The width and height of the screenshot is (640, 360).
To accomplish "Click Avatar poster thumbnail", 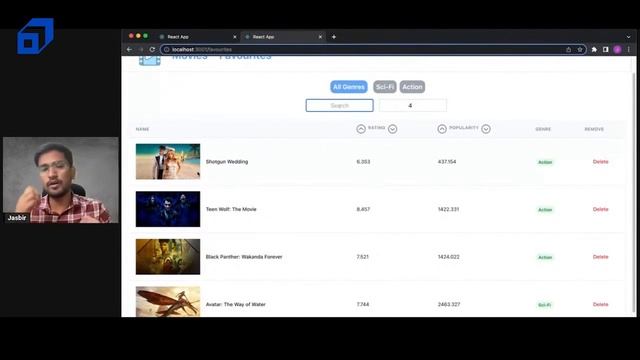I will point(168,302).
